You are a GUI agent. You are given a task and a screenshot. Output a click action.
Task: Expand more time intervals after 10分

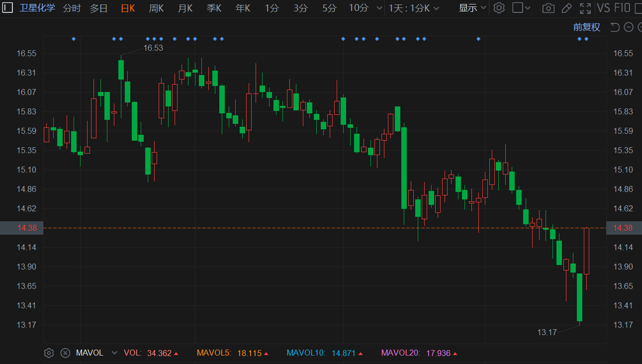pos(380,8)
